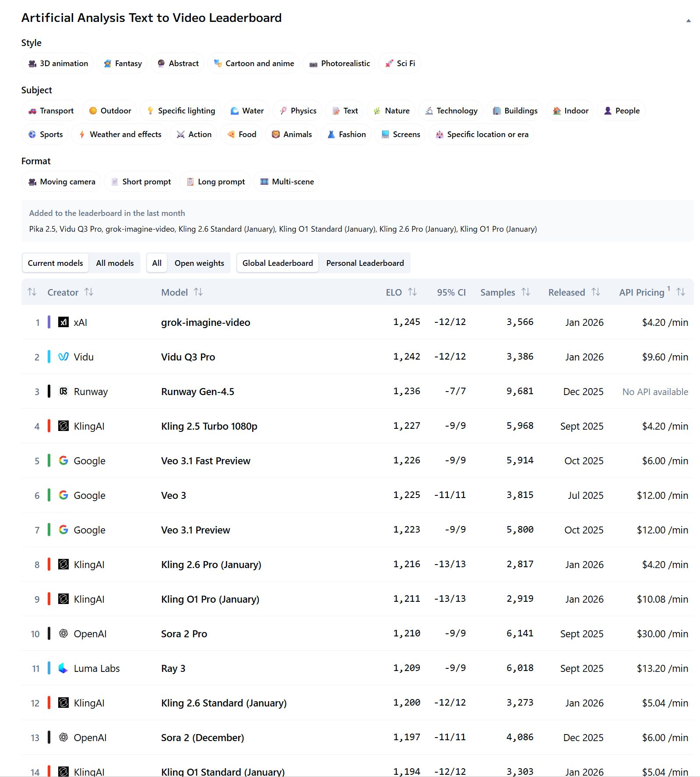700x777 pixels.
Task: Sort by API Pricing column arrows
Action: 681,292
